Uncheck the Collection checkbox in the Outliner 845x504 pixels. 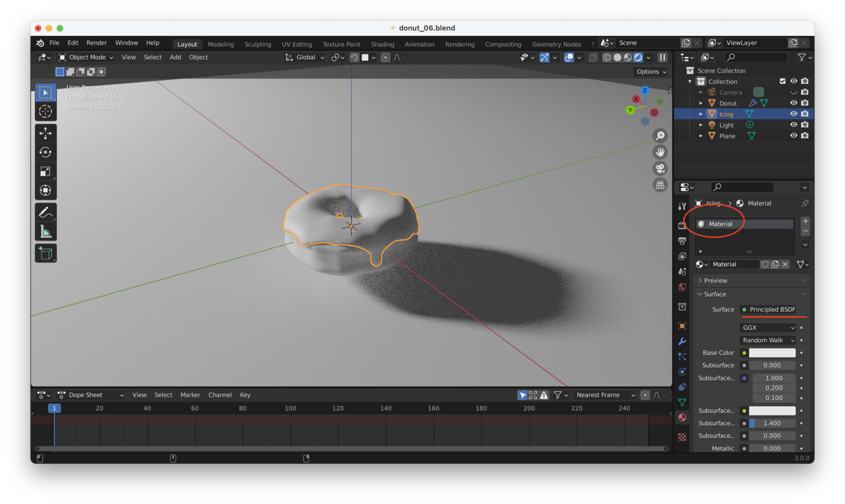[783, 81]
